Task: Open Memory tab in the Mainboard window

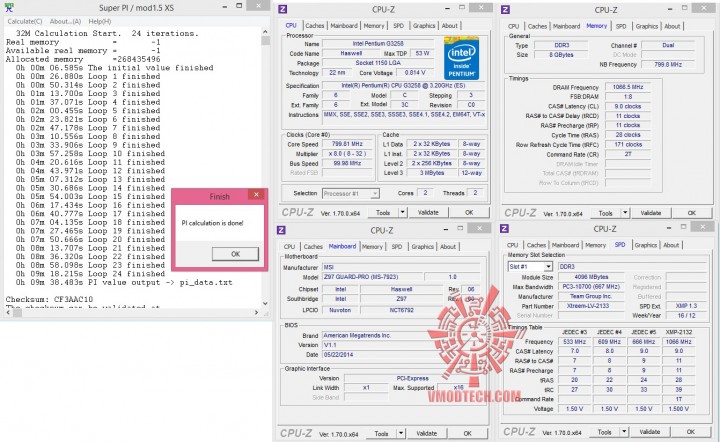Action: pyautogui.click(x=372, y=246)
